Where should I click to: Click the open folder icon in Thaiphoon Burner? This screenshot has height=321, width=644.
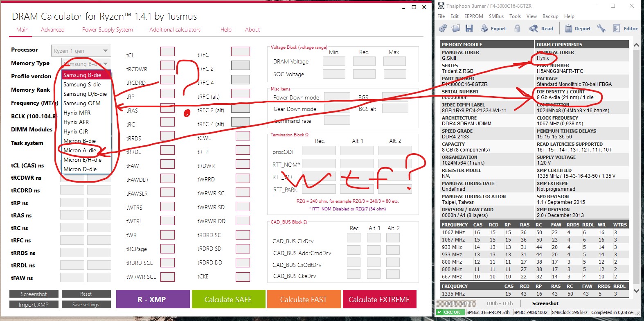[456, 28]
